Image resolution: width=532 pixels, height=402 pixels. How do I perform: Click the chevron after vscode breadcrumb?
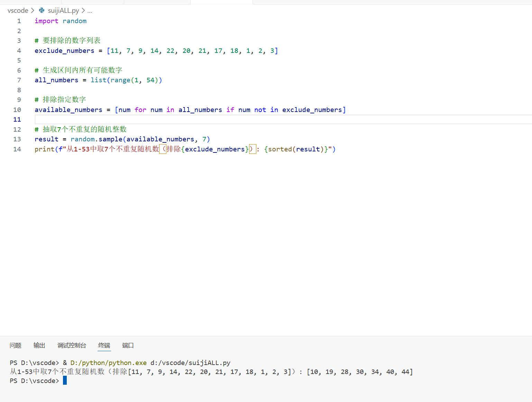point(33,11)
